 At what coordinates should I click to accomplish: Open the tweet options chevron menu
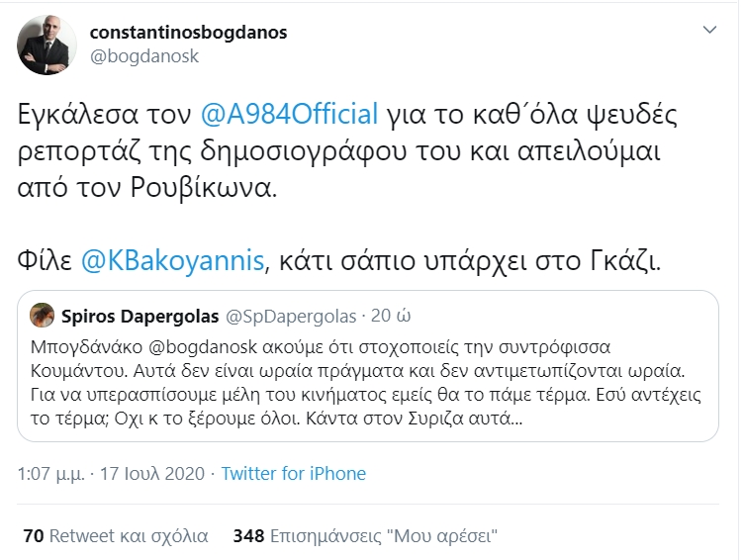coord(708,33)
